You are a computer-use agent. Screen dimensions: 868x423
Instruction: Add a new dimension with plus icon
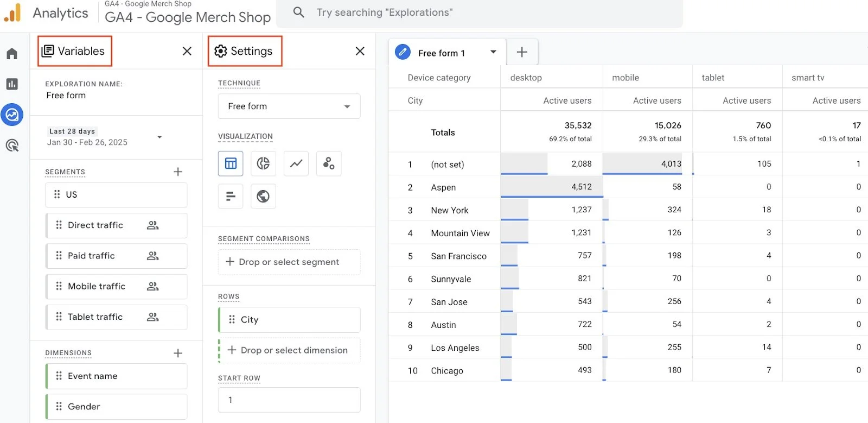point(178,353)
